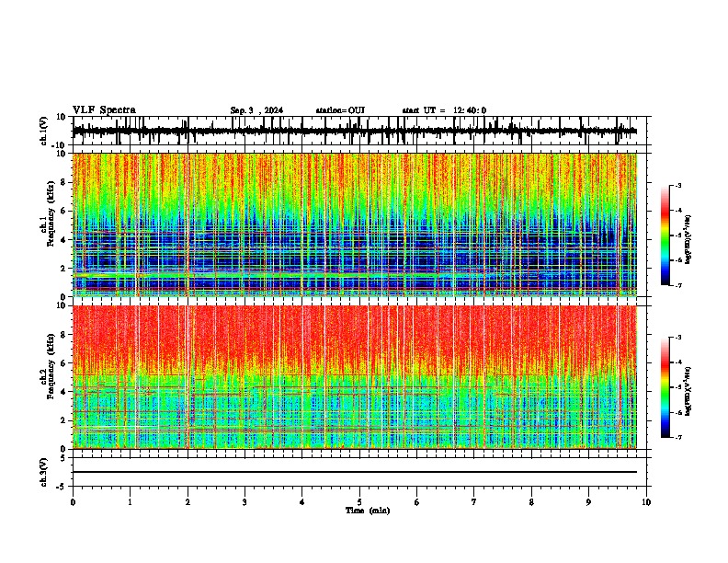The image size is (728, 563).
Task: Click the 'VLF Spectra' title text
Action: coord(104,110)
